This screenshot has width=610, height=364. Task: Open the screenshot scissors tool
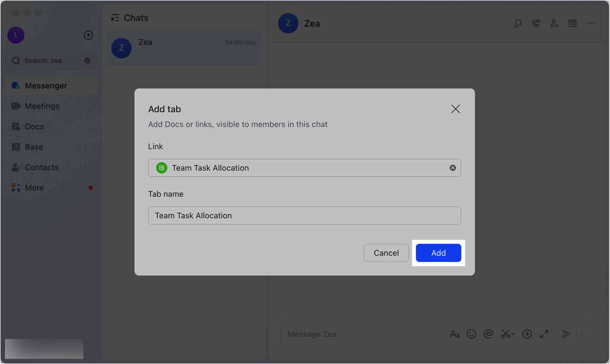[506, 334]
